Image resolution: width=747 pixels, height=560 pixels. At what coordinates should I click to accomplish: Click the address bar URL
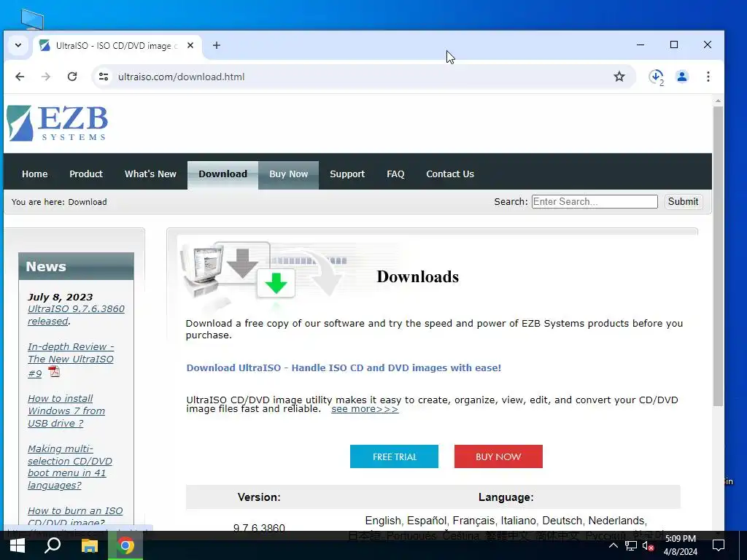coord(181,77)
